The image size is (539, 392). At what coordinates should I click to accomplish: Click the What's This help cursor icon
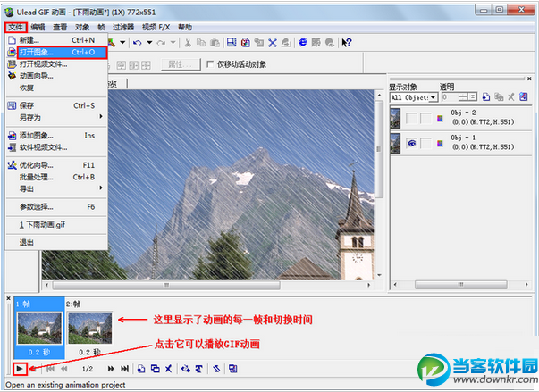347,43
